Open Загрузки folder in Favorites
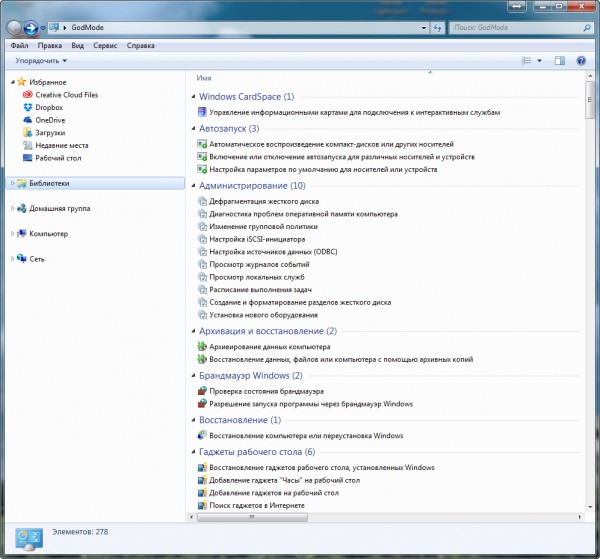 click(50, 132)
